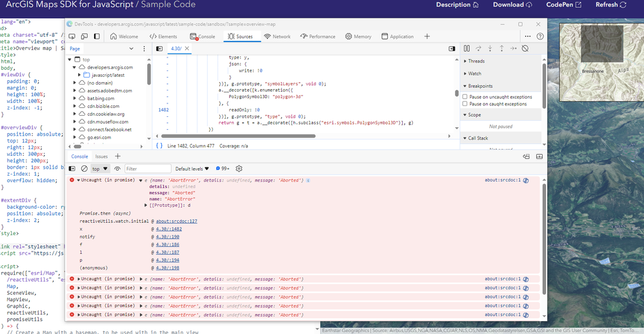This screenshot has height=334, width=644.
Task: Open the Issues drawer tab
Action: (x=102, y=156)
